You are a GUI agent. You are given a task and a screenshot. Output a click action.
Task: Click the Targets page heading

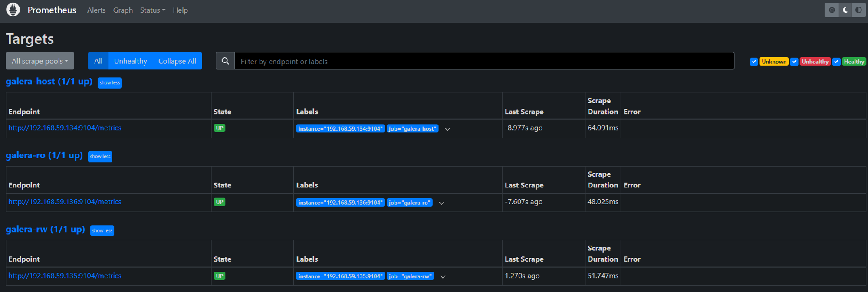click(30, 39)
